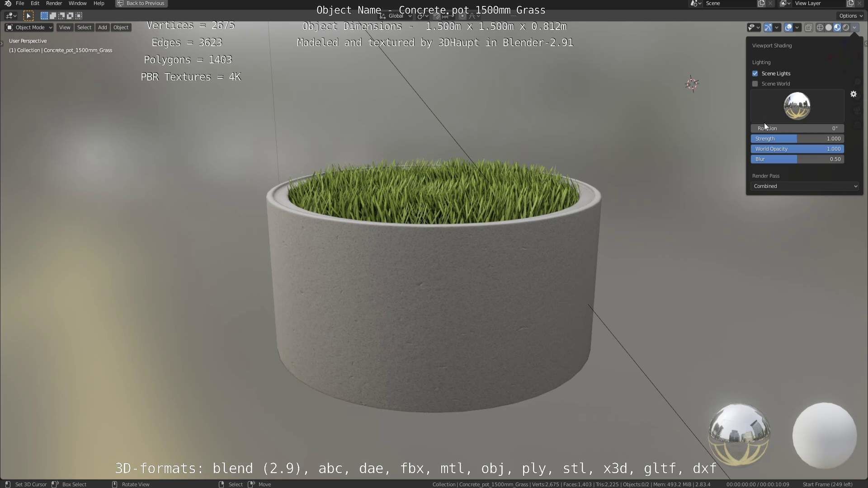Viewport: 868px width, 488px height.
Task: Adjust the World Opacity slider
Action: coord(797,149)
